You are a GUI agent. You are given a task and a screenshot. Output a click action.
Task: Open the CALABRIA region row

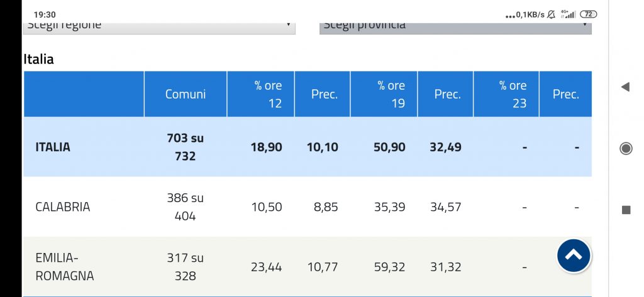pos(63,207)
